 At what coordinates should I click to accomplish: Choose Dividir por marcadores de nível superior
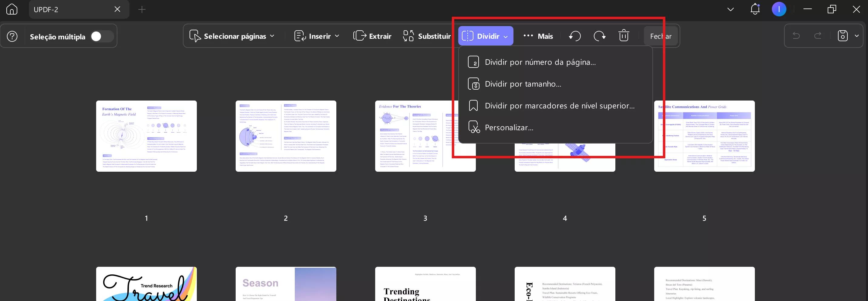pos(555,106)
